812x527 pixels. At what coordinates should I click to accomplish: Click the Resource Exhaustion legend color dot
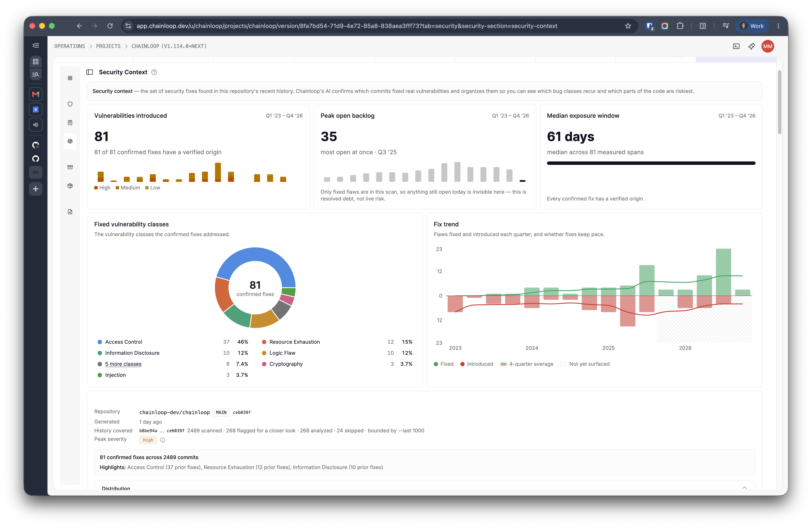click(264, 342)
